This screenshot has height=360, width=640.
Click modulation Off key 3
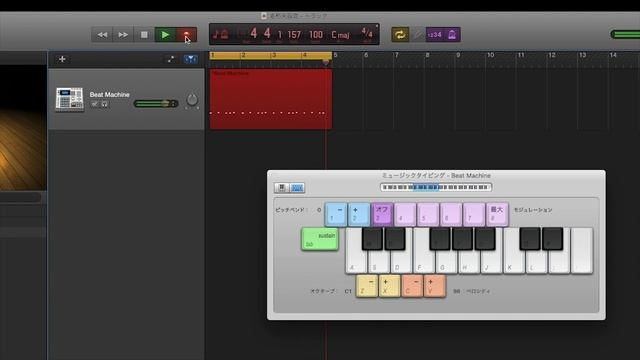click(x=382, y=214)
